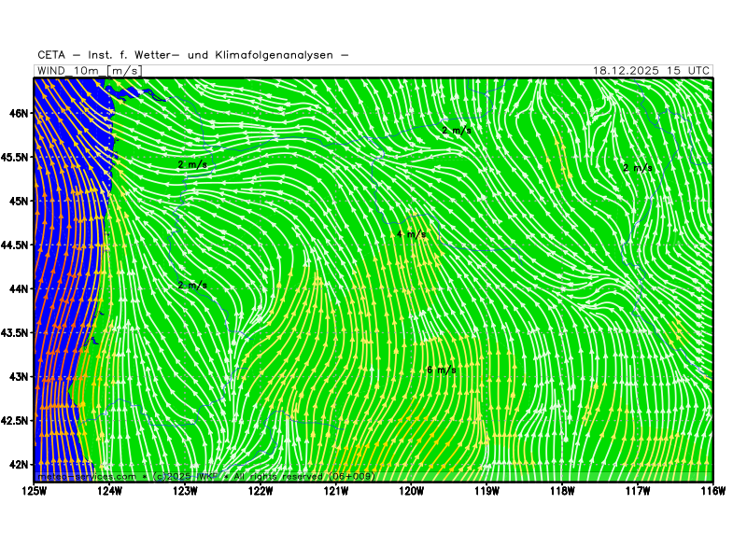Select the WIND 10m [m/s] header text
747x560 pixels.
pos(89,71)
